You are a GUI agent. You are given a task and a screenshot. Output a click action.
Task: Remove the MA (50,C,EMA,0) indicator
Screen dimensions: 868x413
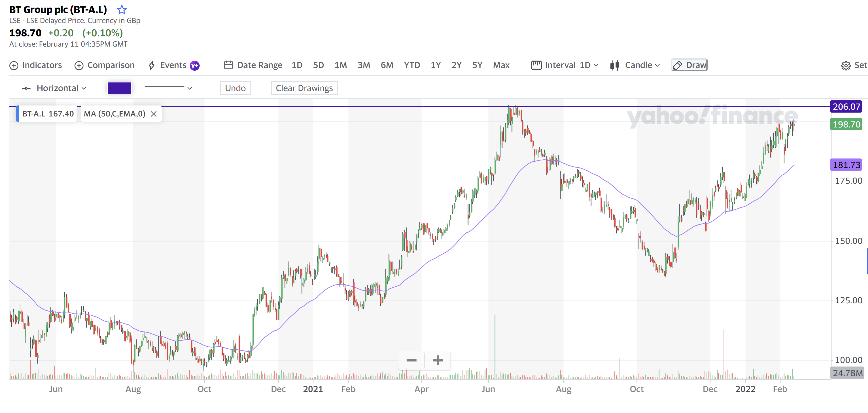pyautogui.click(x=154, y=114)
